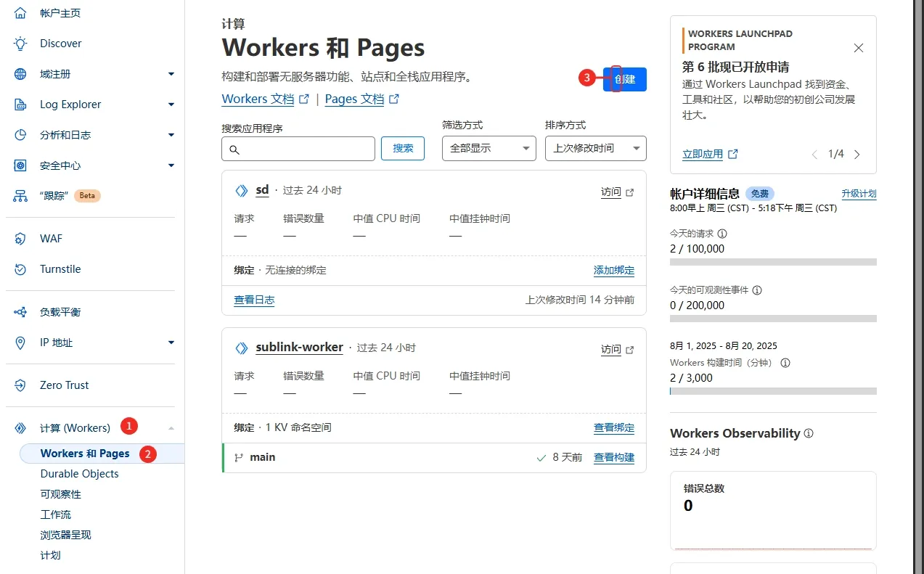
Task: Open 工作流 in sidebar
Action: [x=55, y=514]
